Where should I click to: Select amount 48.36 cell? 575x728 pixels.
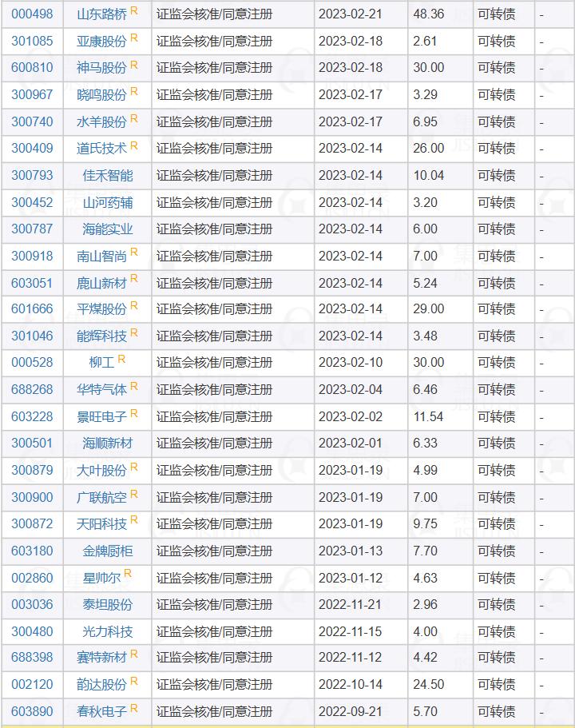[x=428, y=14]
